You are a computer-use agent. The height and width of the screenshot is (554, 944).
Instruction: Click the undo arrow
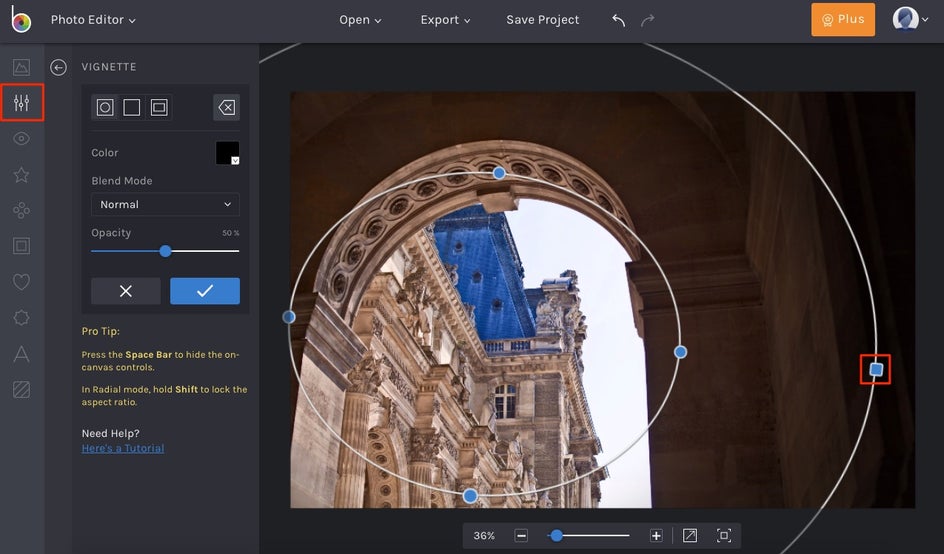[618, 20]
